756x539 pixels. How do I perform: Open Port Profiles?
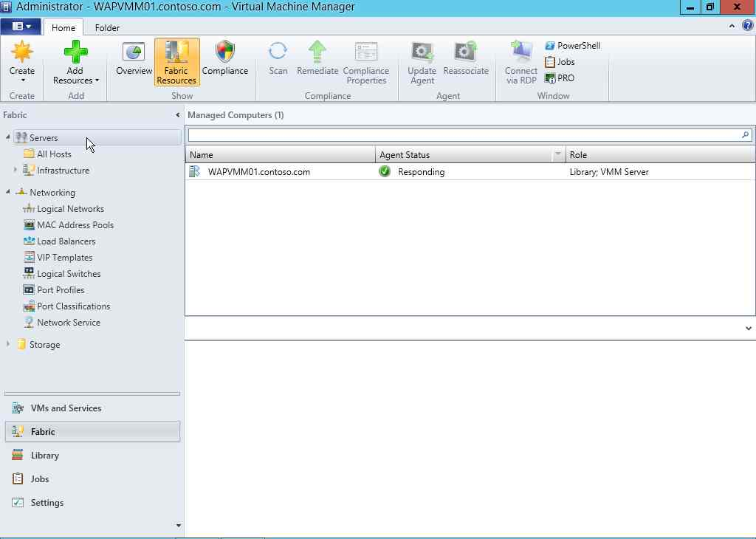point(54,290)
